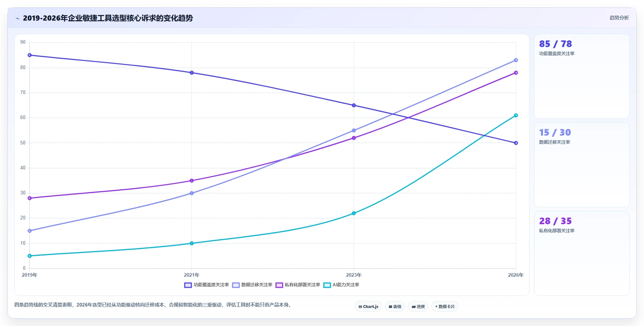Open the 数据卡片 pill button
644x326 pixels.
pos(445,307)
